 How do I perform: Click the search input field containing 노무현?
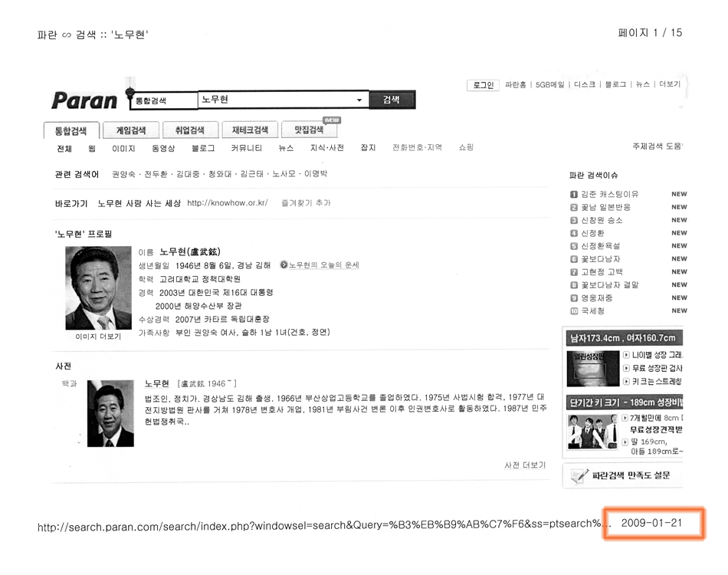click(x=276, y=100)
